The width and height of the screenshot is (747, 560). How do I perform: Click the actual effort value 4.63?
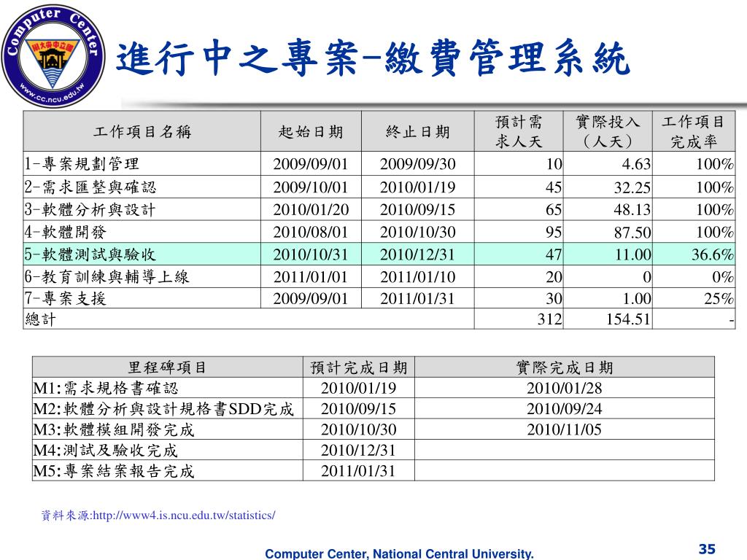pos(636,164)
